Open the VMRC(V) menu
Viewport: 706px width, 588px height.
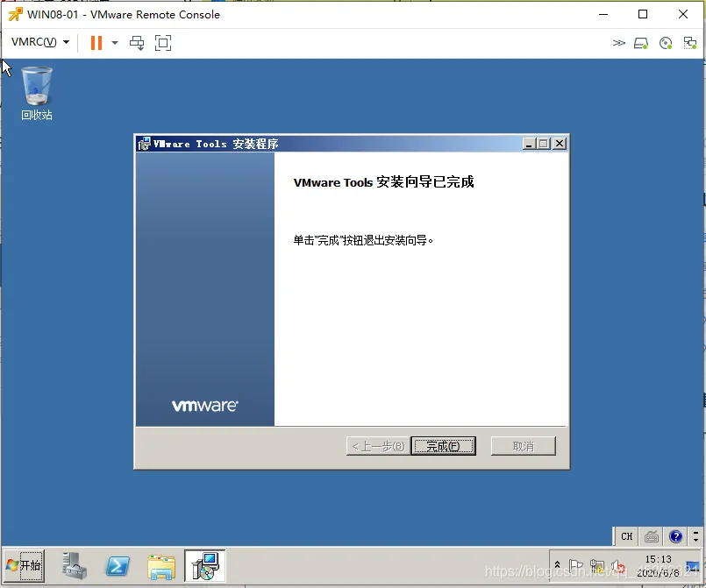(x=40, y=42)
